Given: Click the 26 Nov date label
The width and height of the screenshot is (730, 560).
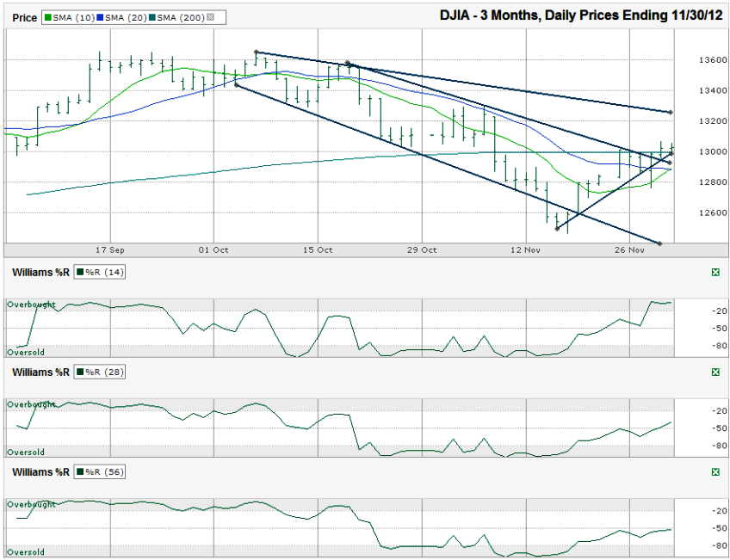Looking at the screenshot, I should 629,250.
